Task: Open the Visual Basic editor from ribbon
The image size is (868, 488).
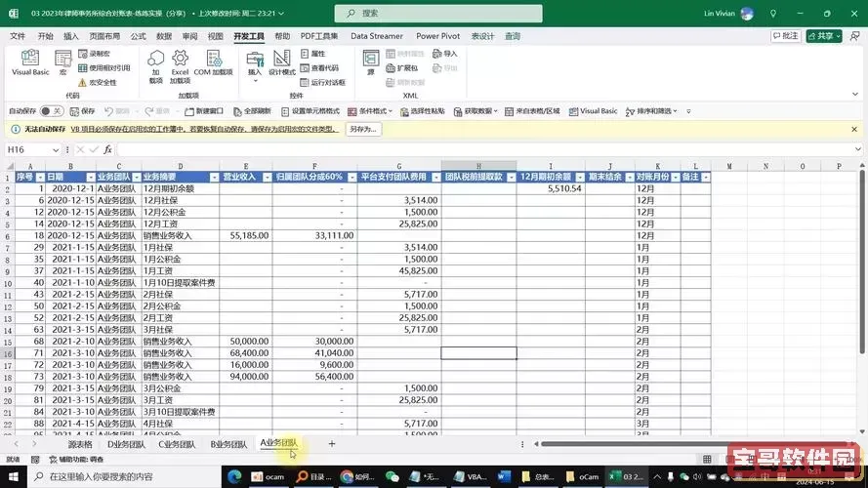Action: pyautogui.click(x=30, y=62)
